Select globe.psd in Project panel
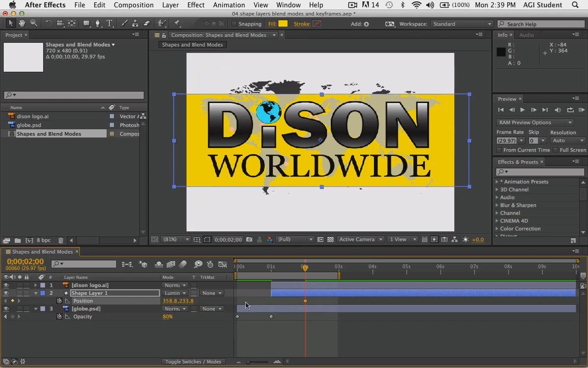The width and height of the screenshot is (588, 368). coord(29,125)
